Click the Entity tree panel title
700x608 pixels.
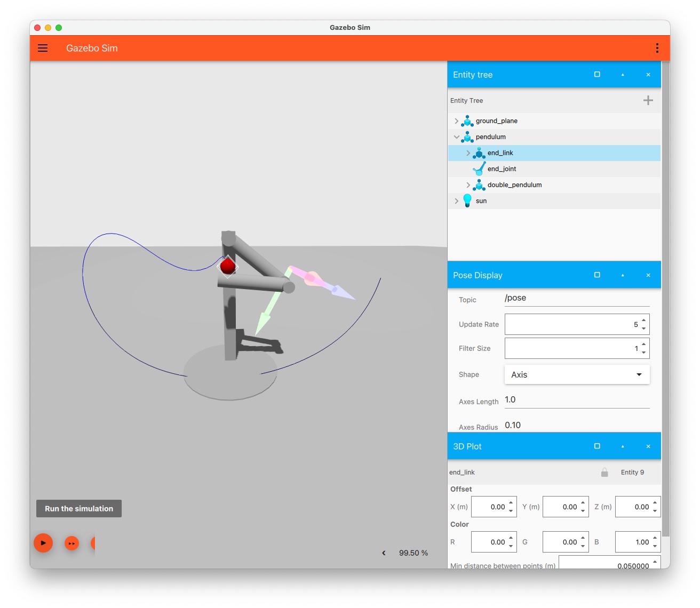click(x=473, y=75)
